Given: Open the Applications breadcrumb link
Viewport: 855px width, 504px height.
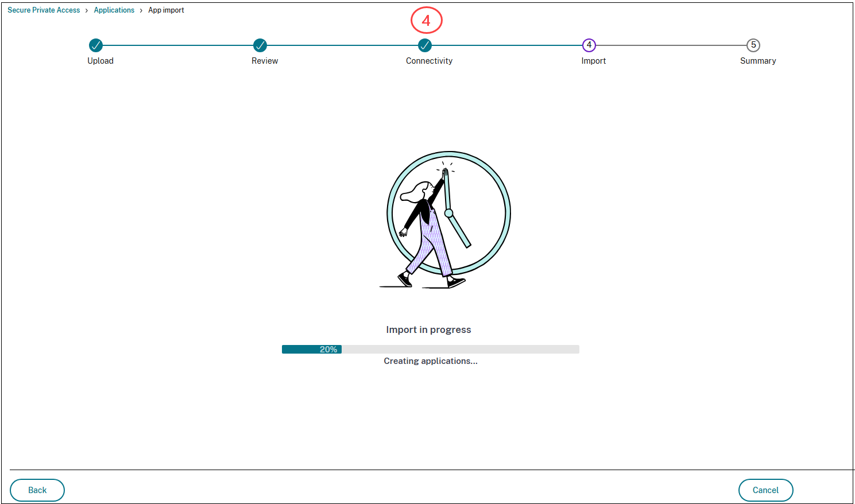Looking at the screenshot, I should click(114, 10).
